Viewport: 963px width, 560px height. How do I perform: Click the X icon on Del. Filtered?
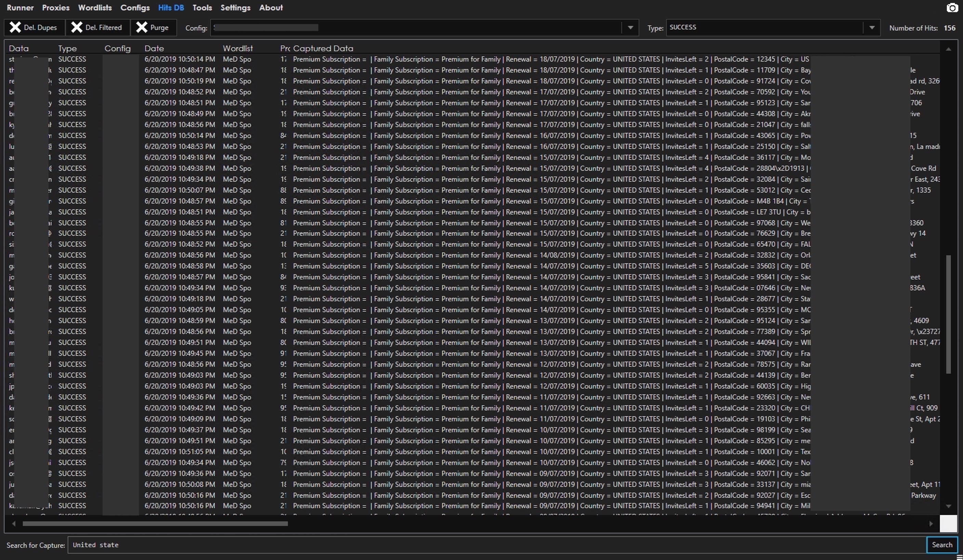point(77,27)
